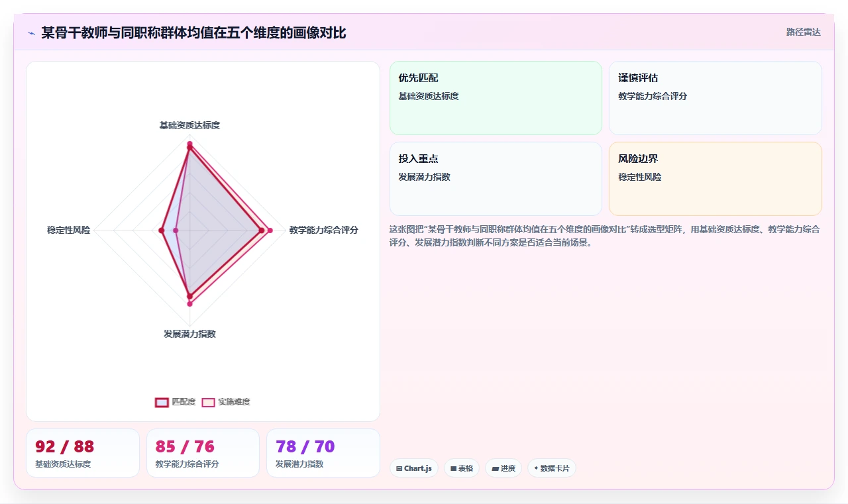
Task: Open the 谨慎评估 card
Action: [x=715, y=98]
